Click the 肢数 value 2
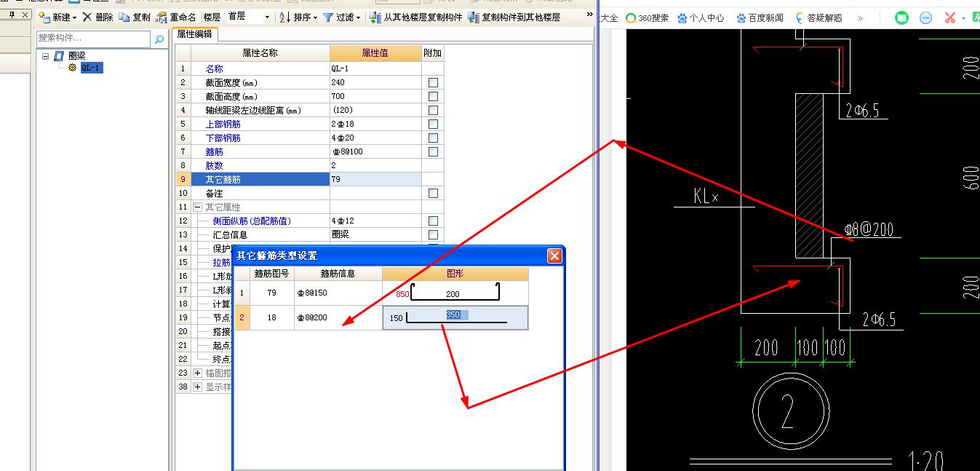 [375, 165]
